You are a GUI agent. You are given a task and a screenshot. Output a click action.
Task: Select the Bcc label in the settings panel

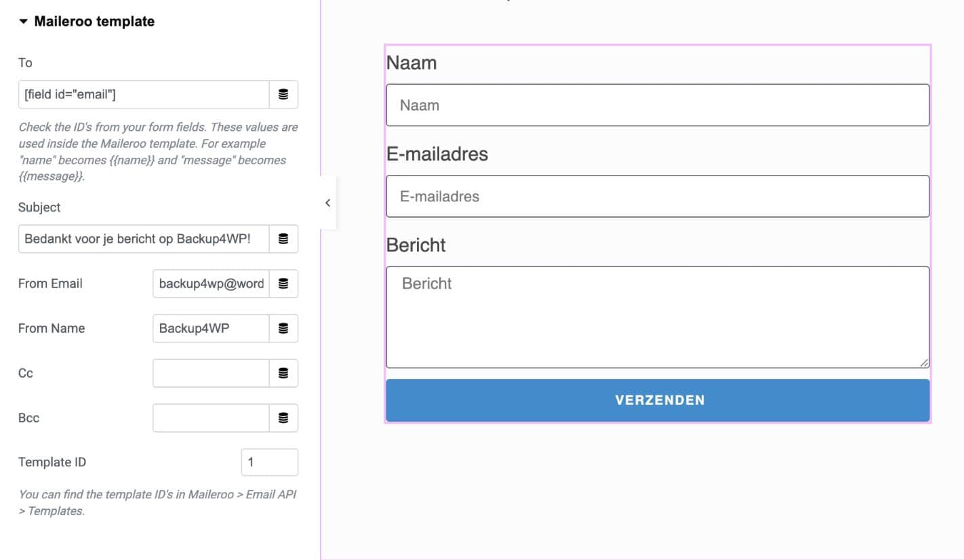click(28, 418)
